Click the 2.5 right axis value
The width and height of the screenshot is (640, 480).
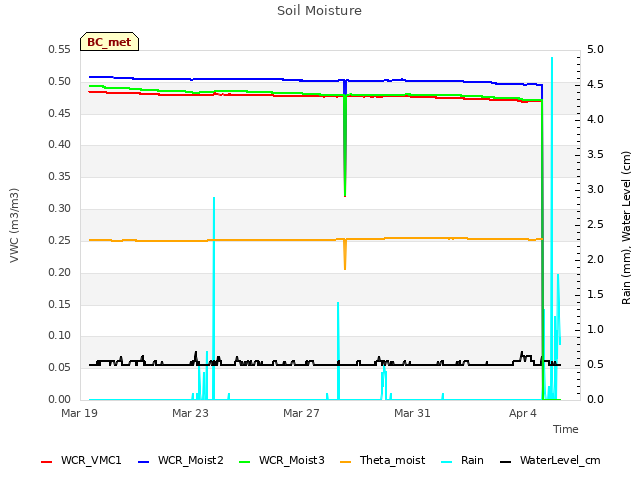[595, 224]
